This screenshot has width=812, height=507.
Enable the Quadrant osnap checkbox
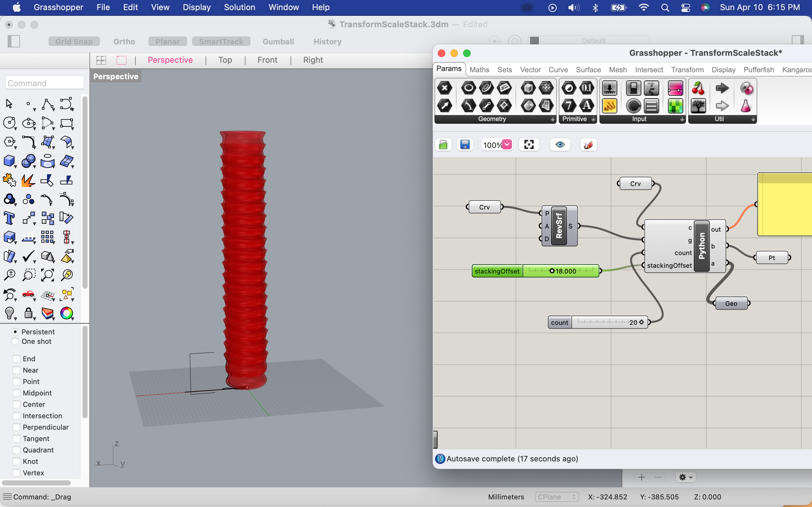point(16,450)
